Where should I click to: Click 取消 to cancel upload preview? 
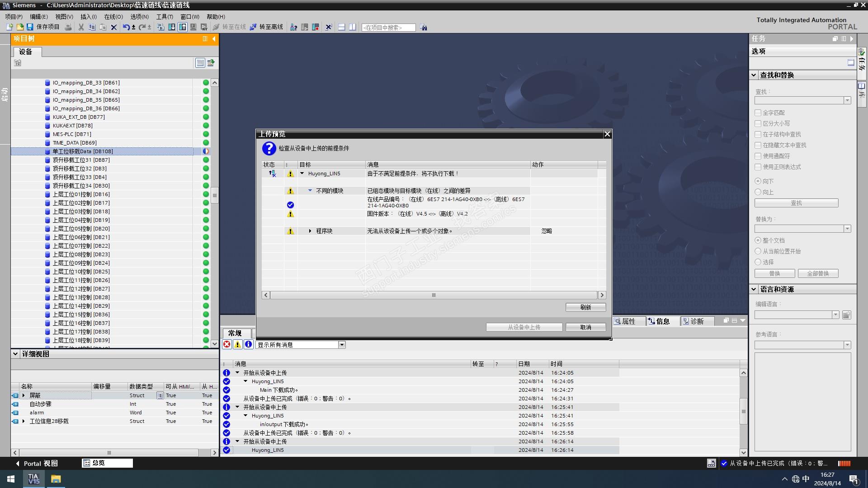585,327
